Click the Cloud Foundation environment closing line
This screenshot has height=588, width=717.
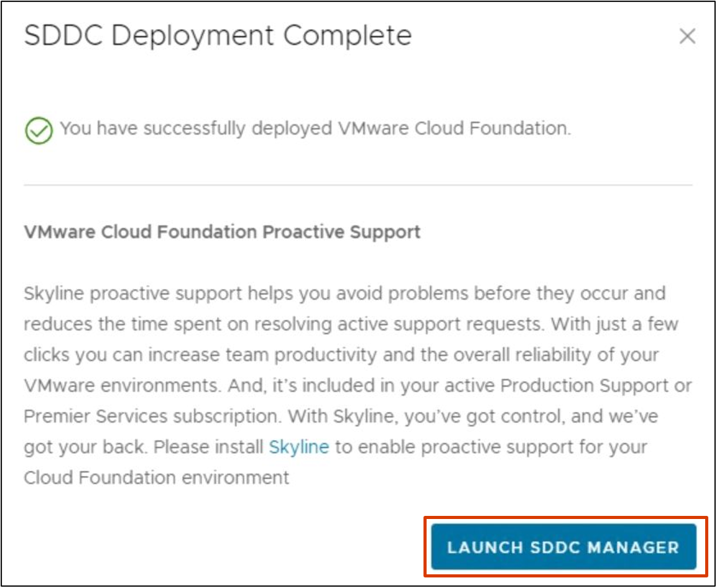156,478
